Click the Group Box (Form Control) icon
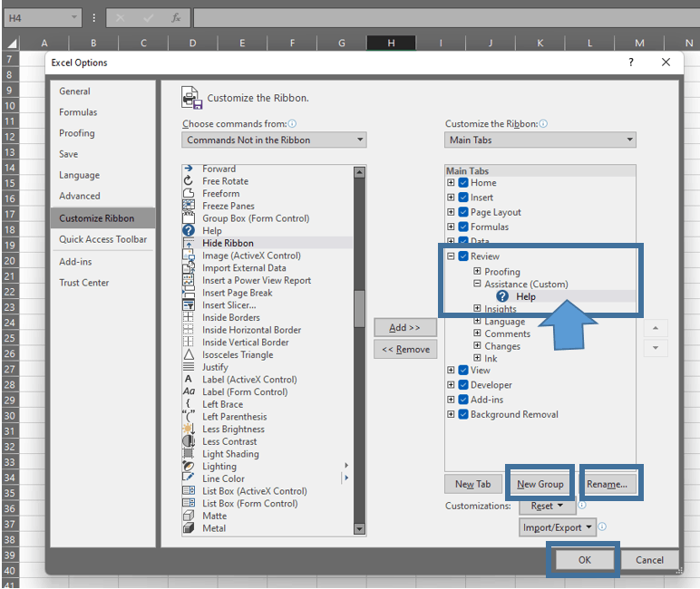Viewport: 700px width, 589px height. 189,217
